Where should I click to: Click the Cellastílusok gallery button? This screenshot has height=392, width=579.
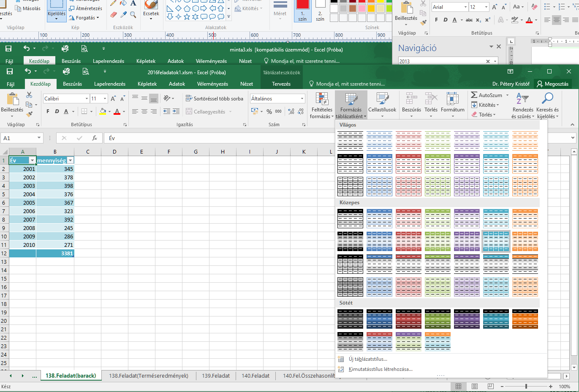(382, 105)
